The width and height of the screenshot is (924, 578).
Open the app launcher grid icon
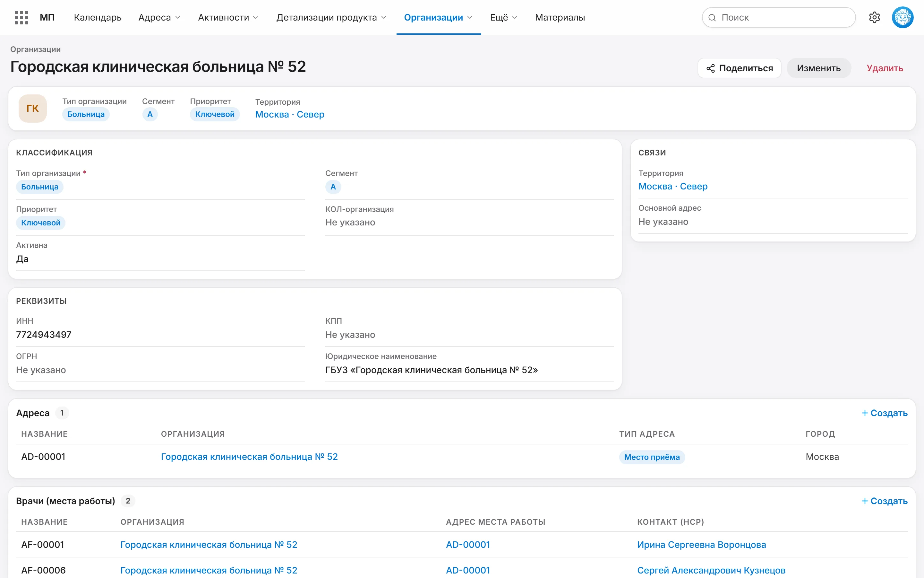point(21,18)
